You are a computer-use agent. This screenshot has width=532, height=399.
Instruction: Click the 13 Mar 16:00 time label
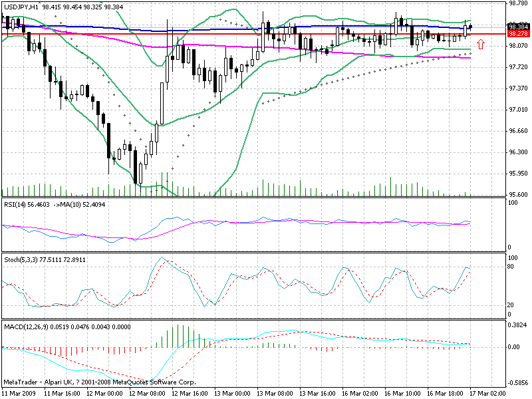click(x=318, y=393)
